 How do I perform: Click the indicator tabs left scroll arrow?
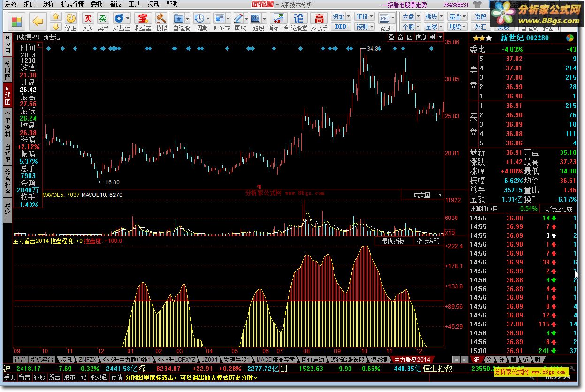[455, 360]
